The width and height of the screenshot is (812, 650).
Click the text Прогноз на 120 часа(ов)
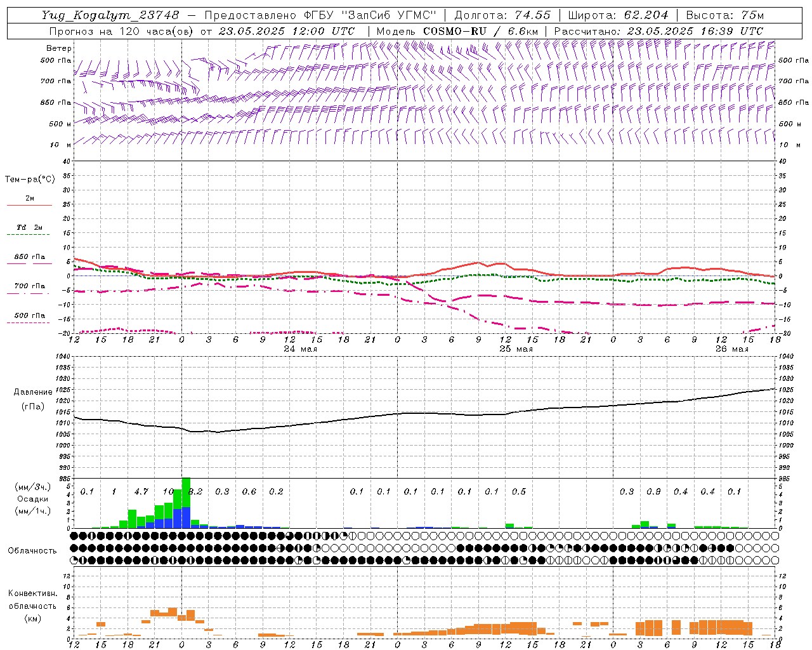[x=122, y=31]
